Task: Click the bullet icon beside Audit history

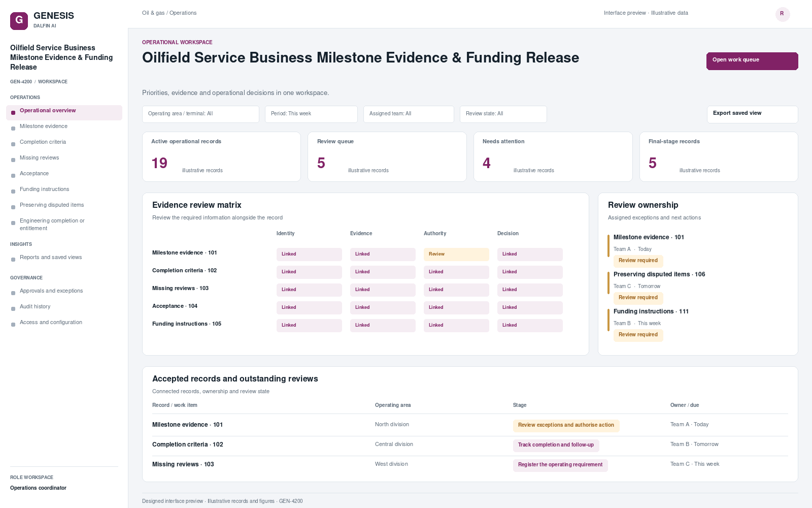Action: (13, 309)
